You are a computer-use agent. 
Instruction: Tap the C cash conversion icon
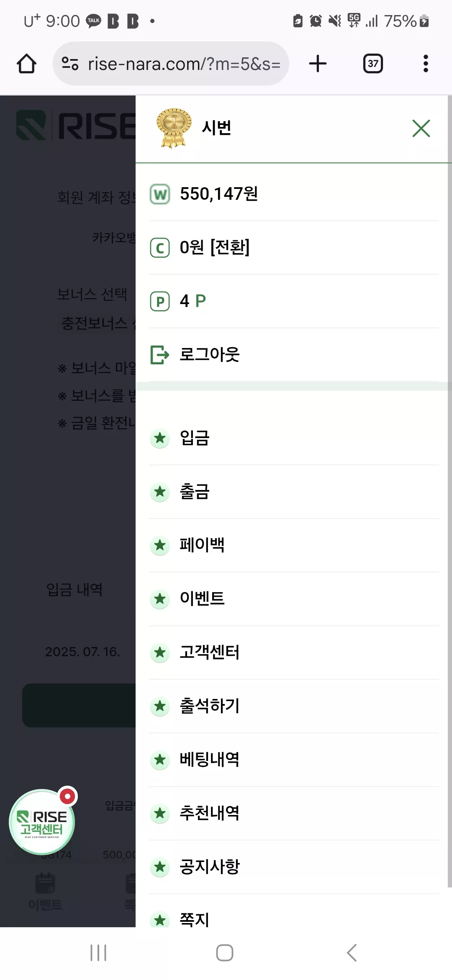pos(160,248)
